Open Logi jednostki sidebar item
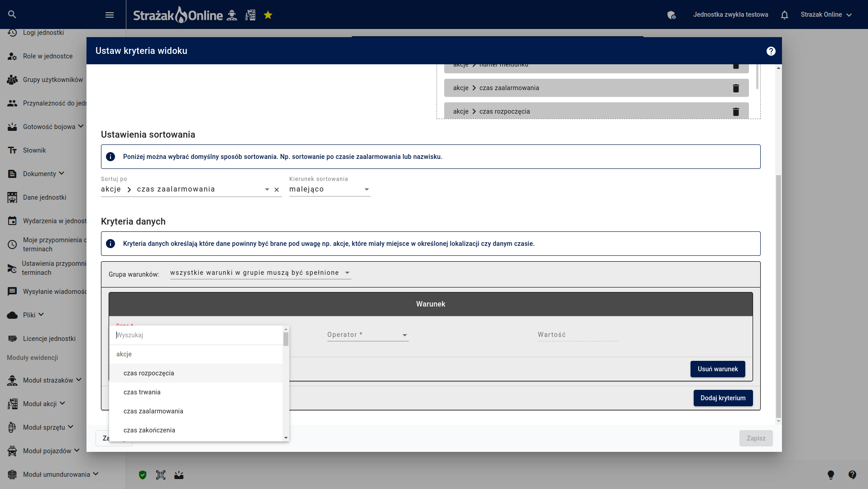The height and width of the screenshot is (489, 868). click(43, 33)
